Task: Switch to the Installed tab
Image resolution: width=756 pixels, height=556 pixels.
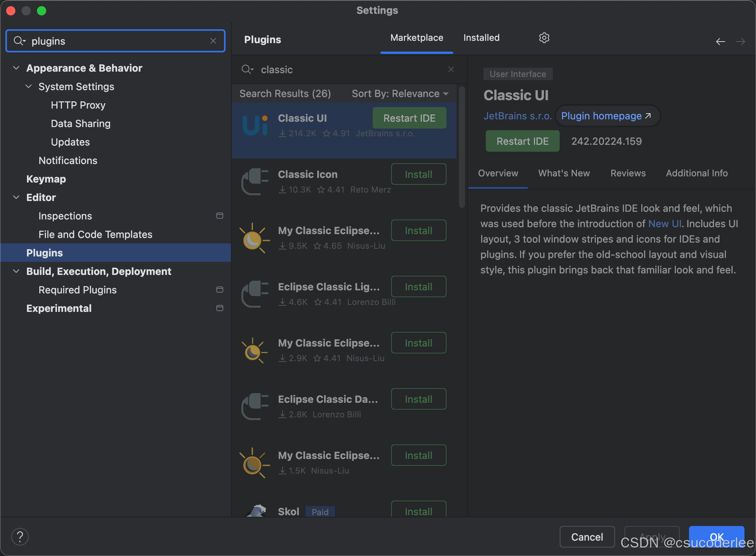Action: click(x=481, y=38)
